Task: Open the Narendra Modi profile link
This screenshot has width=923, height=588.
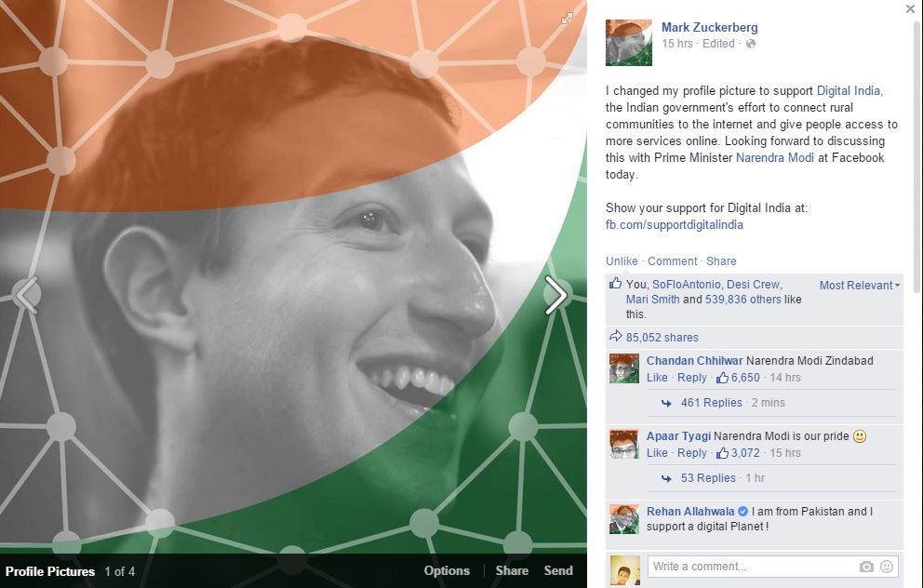Action: tap(775, 157)
